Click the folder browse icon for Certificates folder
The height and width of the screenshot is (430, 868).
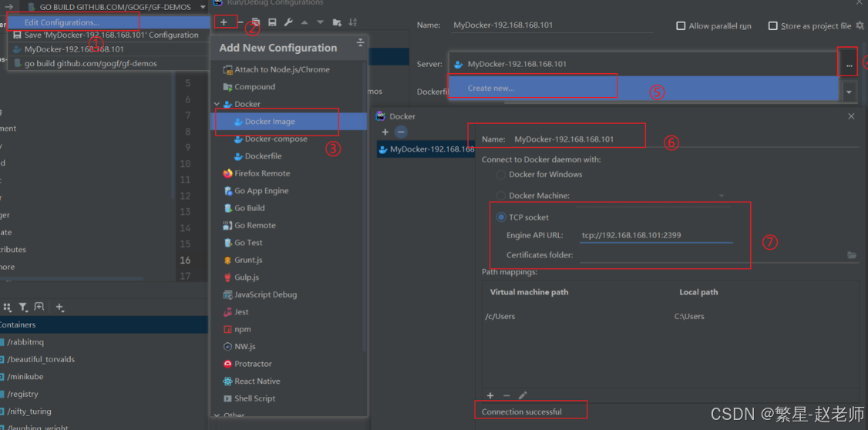pos(851,255)
